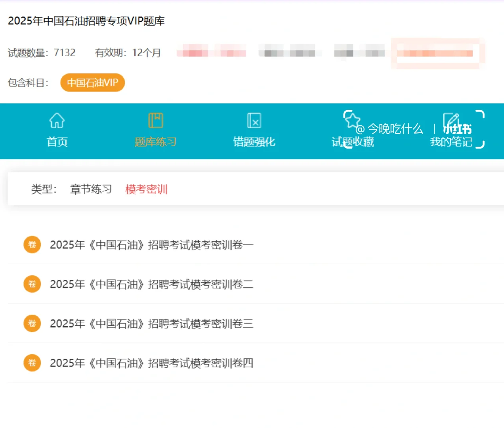Click orange 卷 badge for 密训卷二
The image size is (504, 428).
click(x=32, y=284)
